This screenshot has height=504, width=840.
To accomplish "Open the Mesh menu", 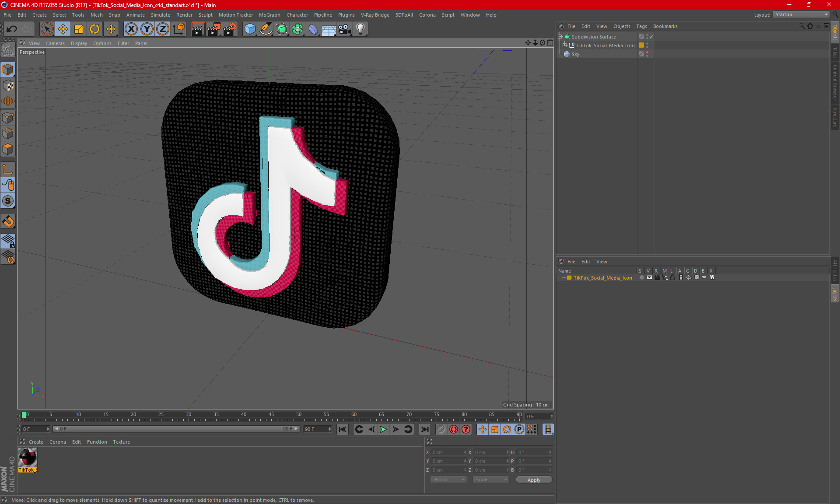I will 96,15.
